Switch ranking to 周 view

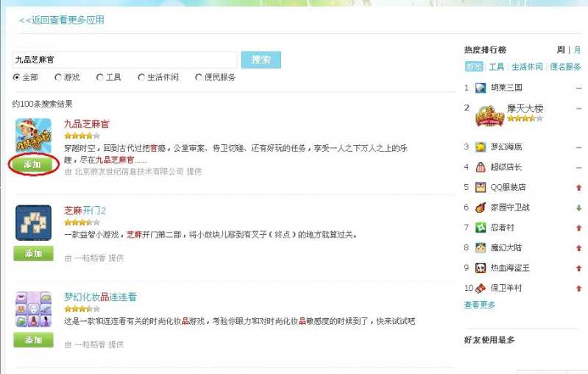(561, 49)
